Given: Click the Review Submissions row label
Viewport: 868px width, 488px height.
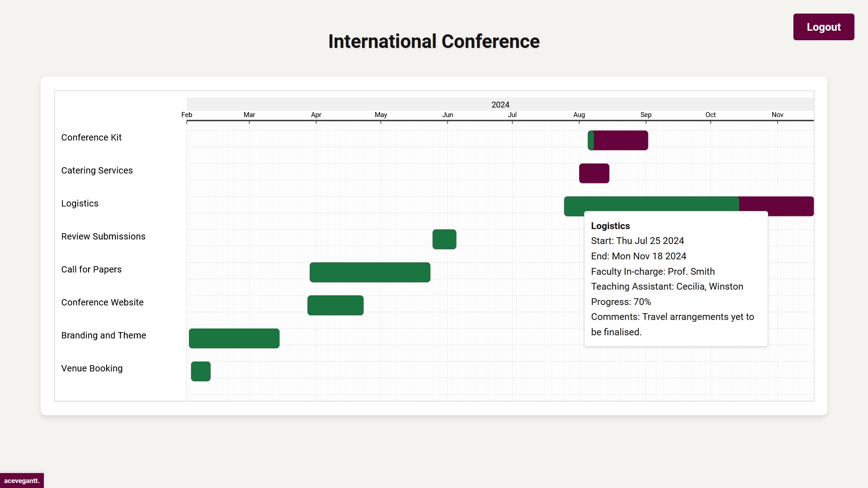Looking at the screenshot, I should tap(103, 236).
